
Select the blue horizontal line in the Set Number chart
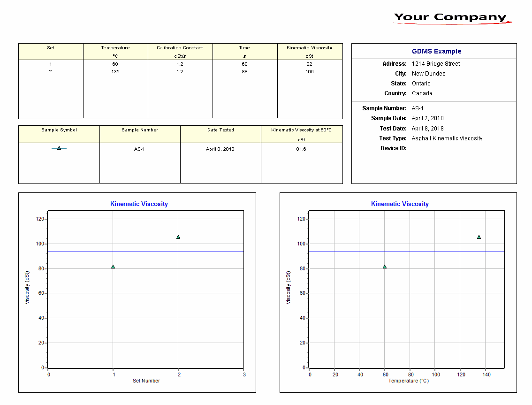pyautogui.click(x=145, y=252)
